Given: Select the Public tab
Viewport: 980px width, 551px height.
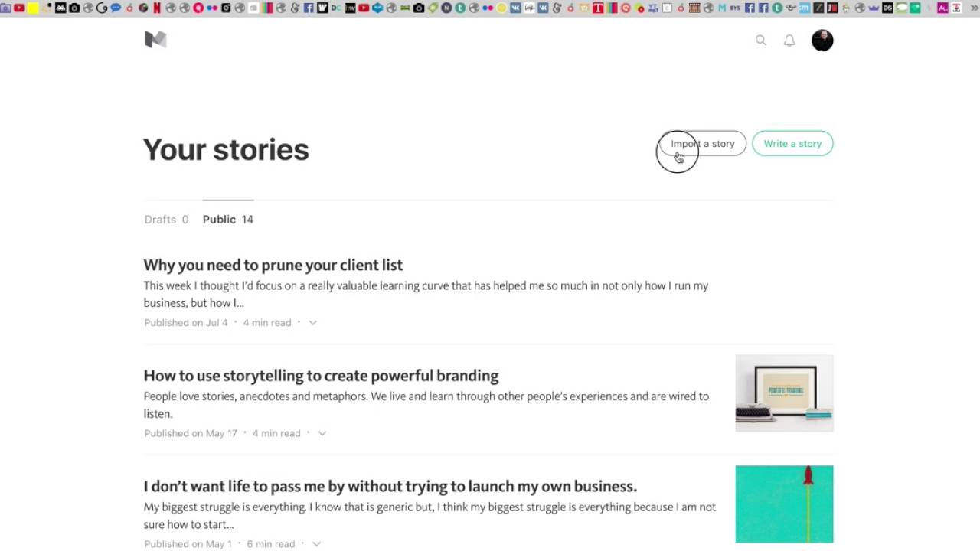Looking at the screenshot, I should (x=227, y=220).
